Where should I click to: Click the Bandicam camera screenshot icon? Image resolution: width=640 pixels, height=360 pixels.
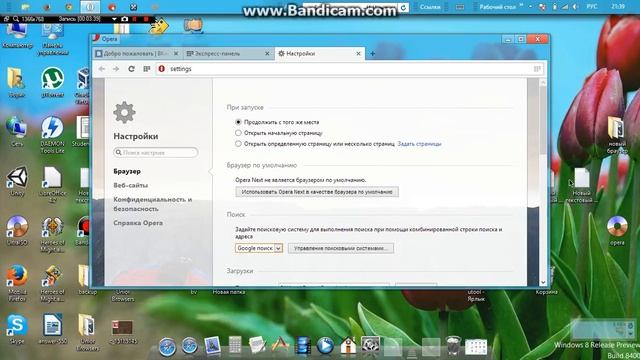click(124, 19)
